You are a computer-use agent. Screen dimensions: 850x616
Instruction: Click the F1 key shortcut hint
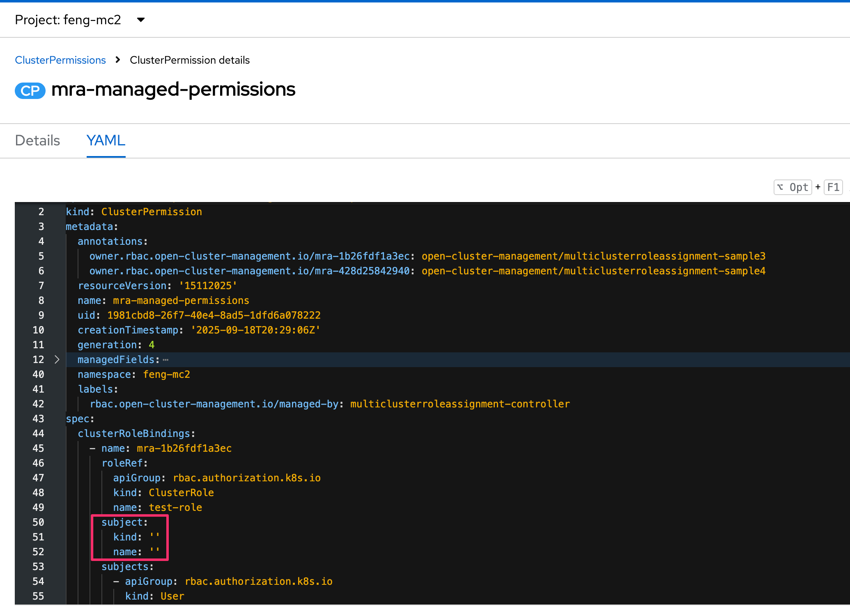pos(833,187)
